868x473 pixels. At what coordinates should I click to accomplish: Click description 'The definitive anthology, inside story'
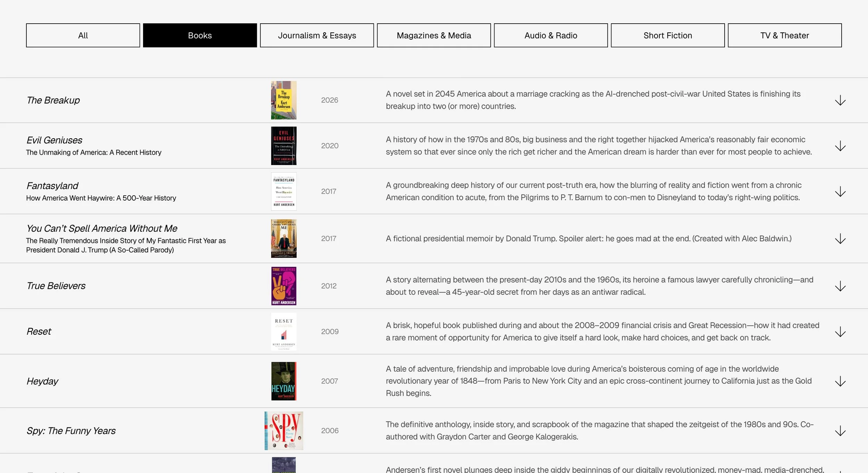point(600,431)
